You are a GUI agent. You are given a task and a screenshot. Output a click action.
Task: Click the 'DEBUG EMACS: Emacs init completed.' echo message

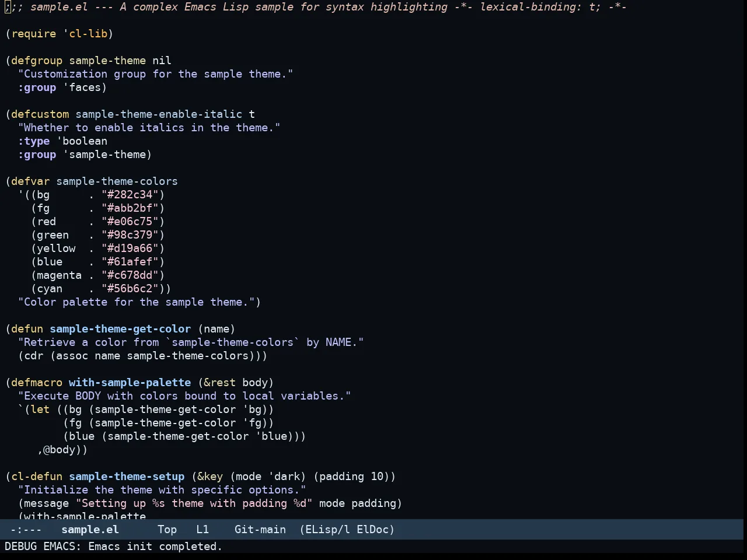pos(113,547)
